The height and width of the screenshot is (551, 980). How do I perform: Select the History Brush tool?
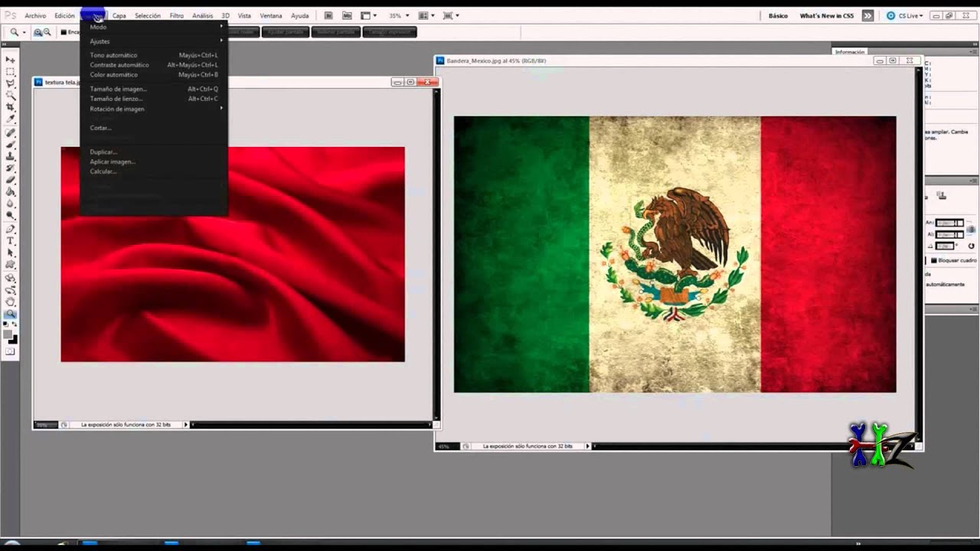(11, 168)
